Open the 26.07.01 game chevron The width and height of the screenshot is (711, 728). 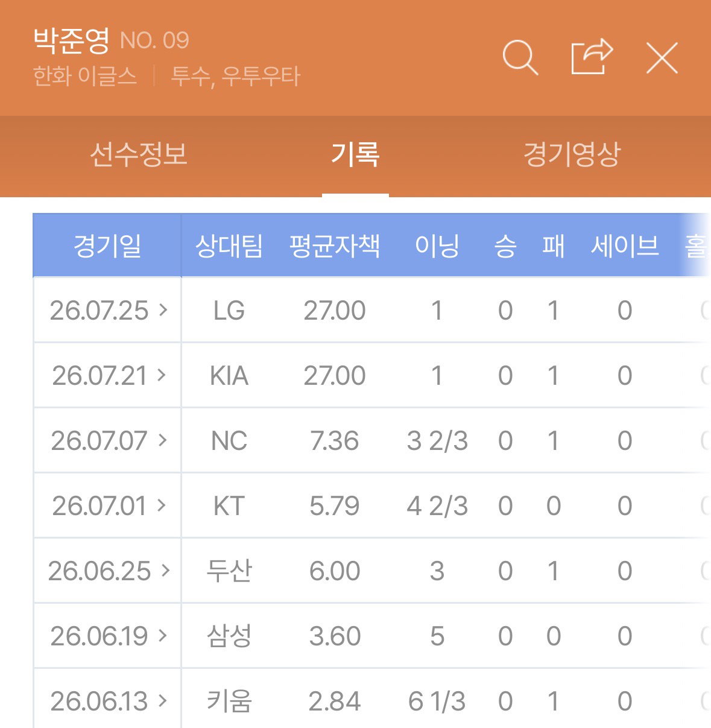[162, 505]
